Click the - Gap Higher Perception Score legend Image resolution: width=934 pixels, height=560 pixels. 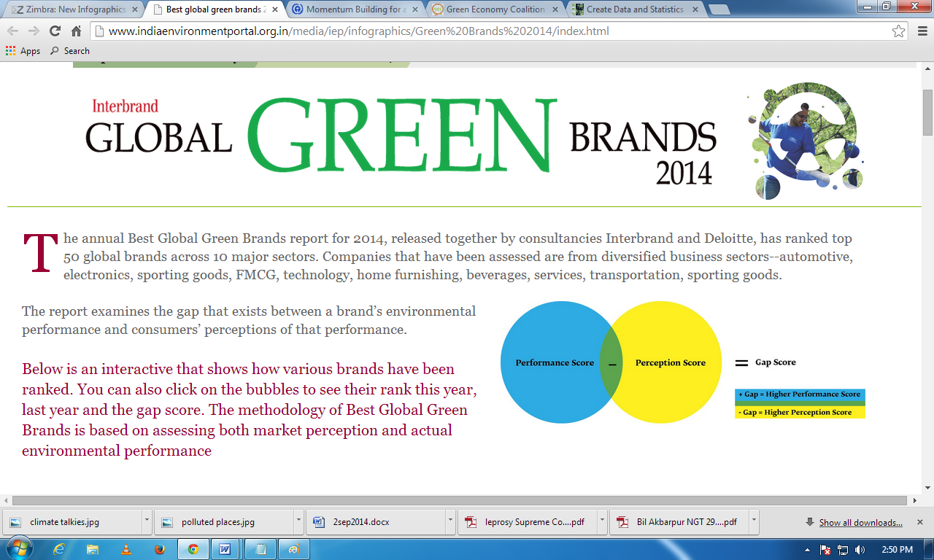tap(800, 412)
